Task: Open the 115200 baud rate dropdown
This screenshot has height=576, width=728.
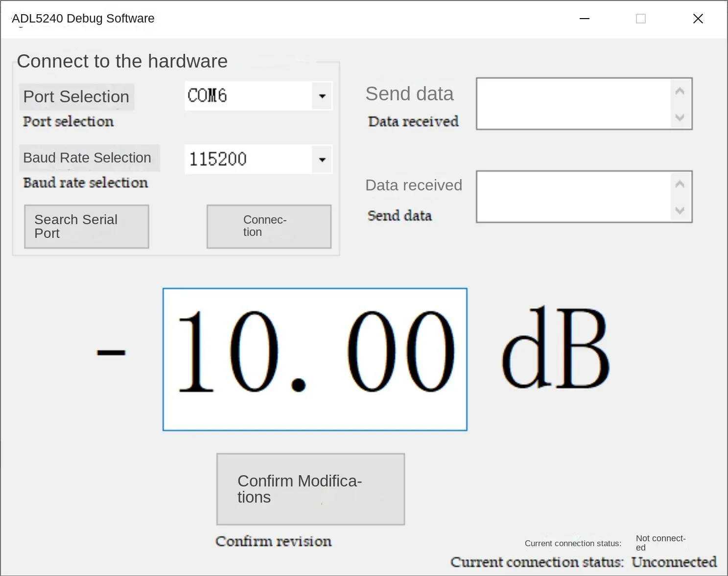Action: coord(322,160)
